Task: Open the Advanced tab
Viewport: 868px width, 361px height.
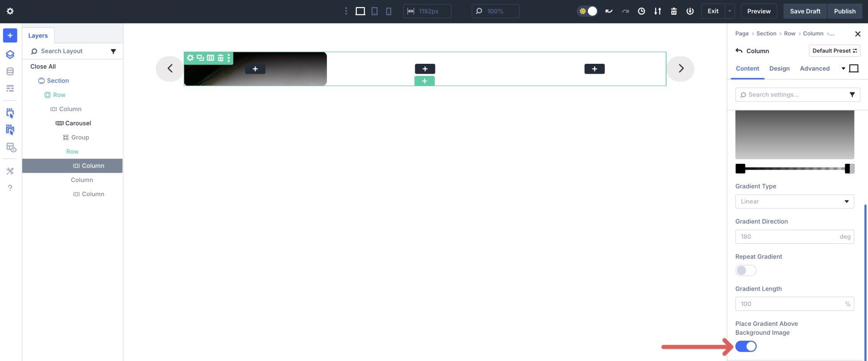Action: [814, 68]
